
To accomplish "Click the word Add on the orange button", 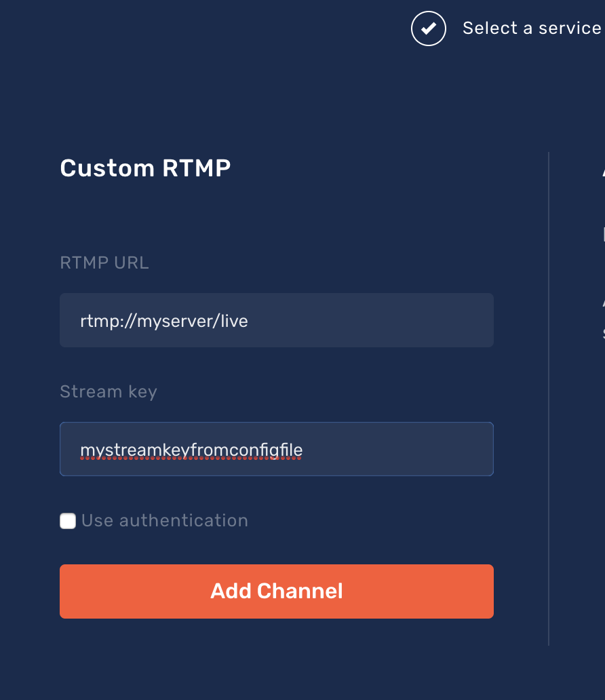I will [x=230, y=591].
